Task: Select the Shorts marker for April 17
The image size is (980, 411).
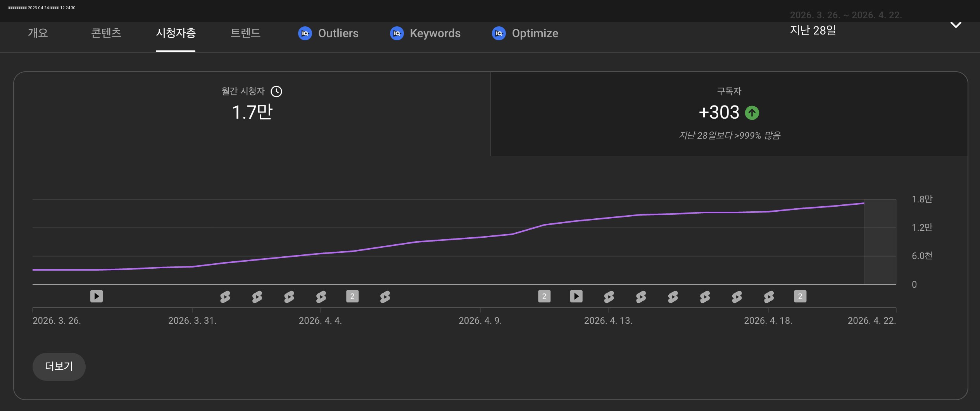Action: (x=737, y=297)
